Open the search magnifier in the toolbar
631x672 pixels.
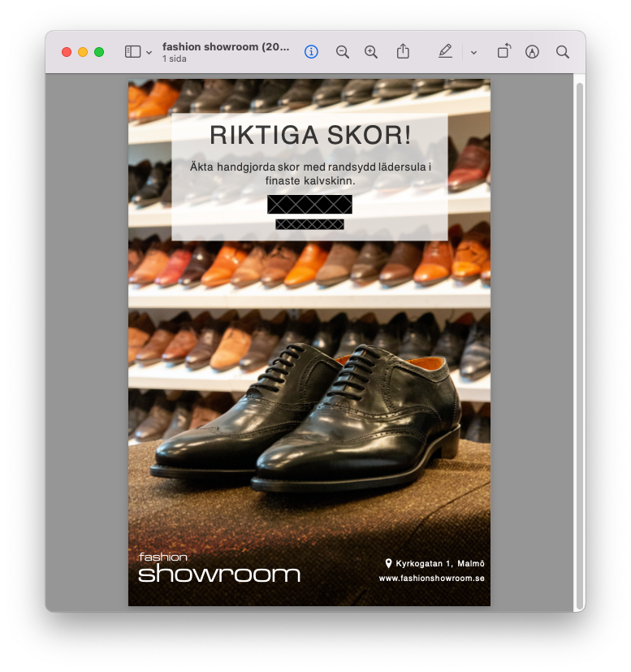pos(563,52)
